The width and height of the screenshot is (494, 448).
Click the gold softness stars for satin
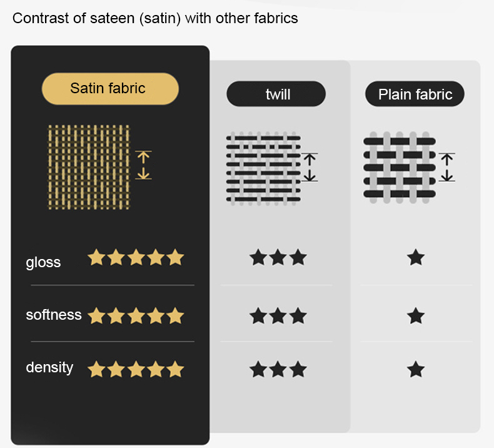(136, 316)
